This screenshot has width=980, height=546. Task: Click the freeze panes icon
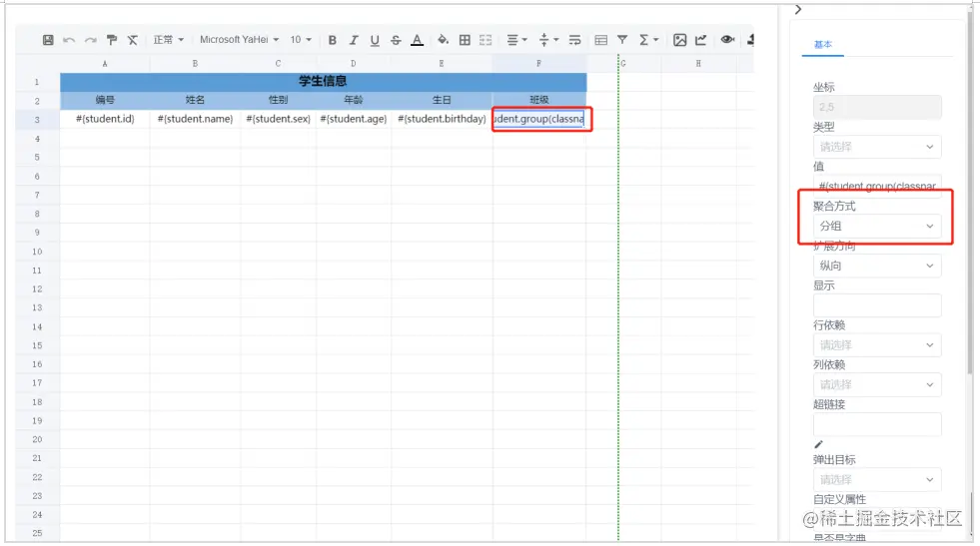601,40
